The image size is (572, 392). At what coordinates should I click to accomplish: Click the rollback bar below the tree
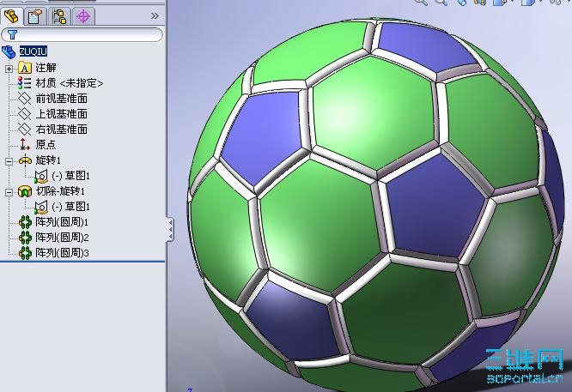coord(82,262)
